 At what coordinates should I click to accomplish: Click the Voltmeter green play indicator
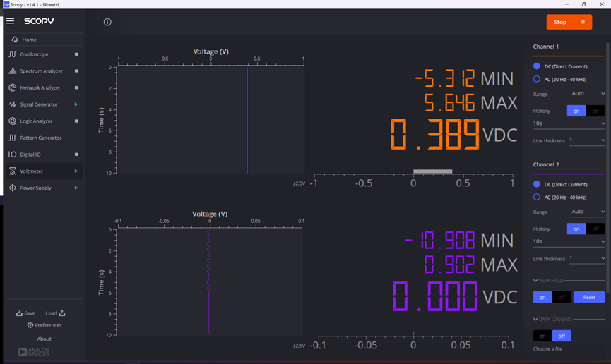click(x=76, y=171)
